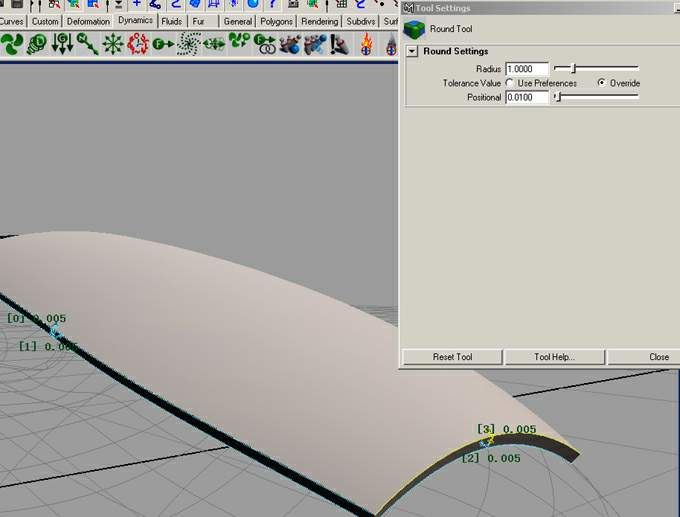
Task: Click the green particle blobs shelf icon
Action: [x=239, y=41]
